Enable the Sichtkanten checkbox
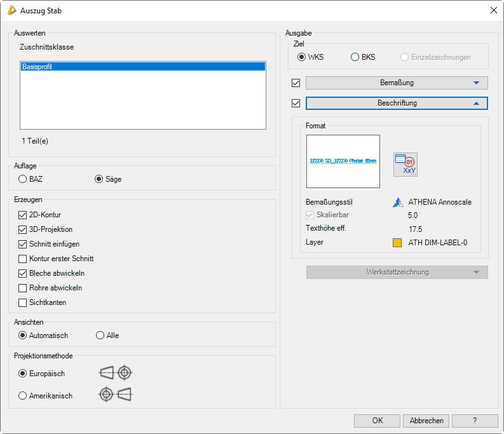Image resolution: width=504 pixels, height=434 pixels. point(23,302)
